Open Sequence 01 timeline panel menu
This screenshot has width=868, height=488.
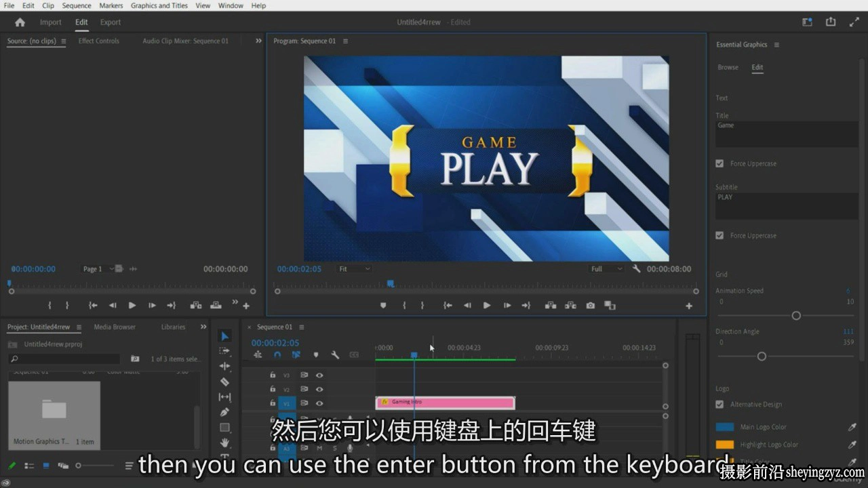point(302,327)
